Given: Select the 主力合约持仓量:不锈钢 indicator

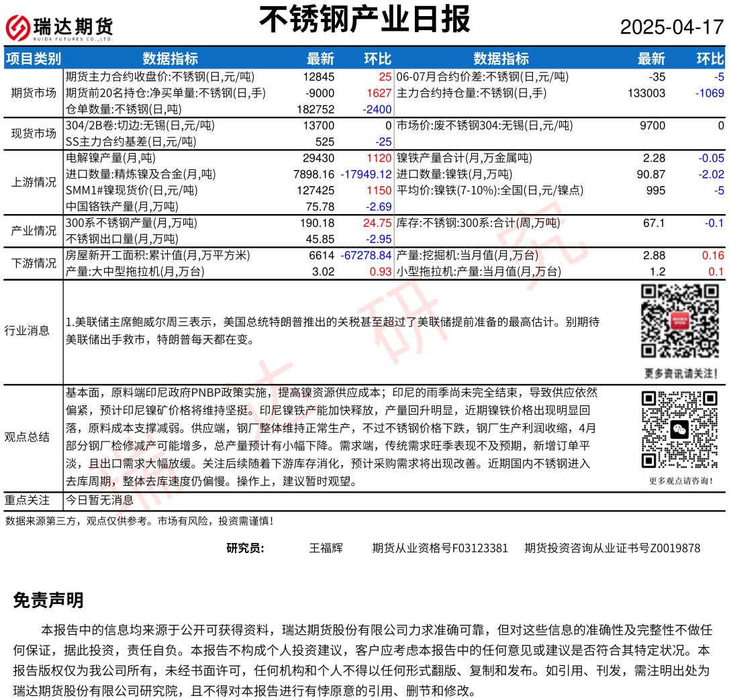Looking at the screenshot, I should [x=471, y=93].
